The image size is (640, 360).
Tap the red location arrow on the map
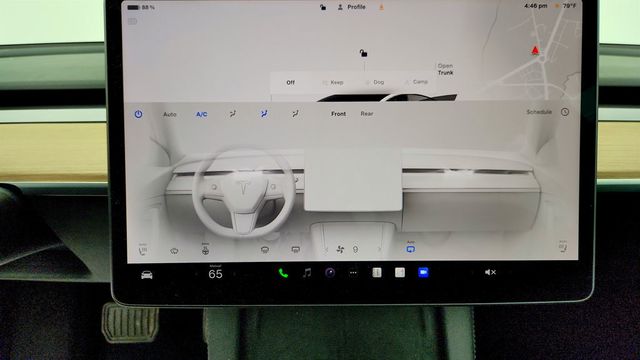pyautogui.click(x=535, y=51)
